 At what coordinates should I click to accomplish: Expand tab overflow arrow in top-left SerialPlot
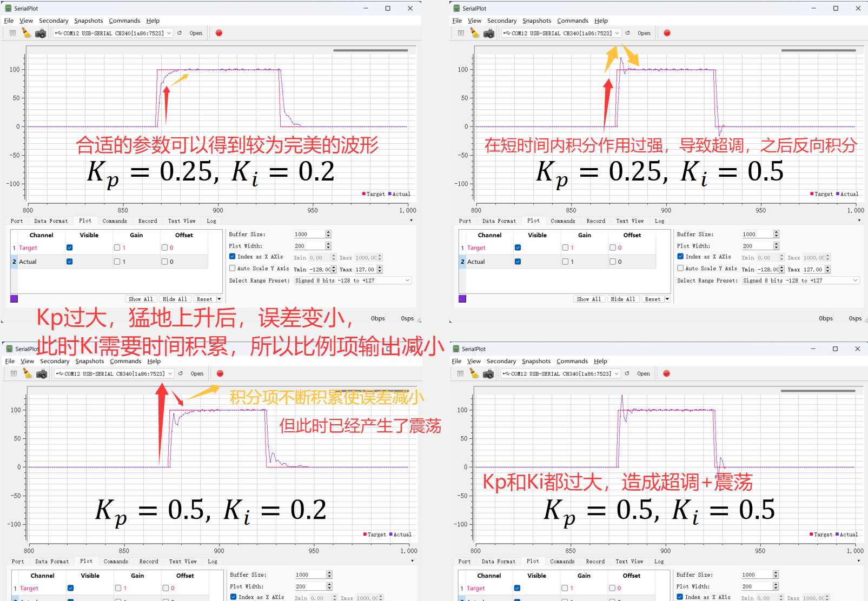click(411, 221)
